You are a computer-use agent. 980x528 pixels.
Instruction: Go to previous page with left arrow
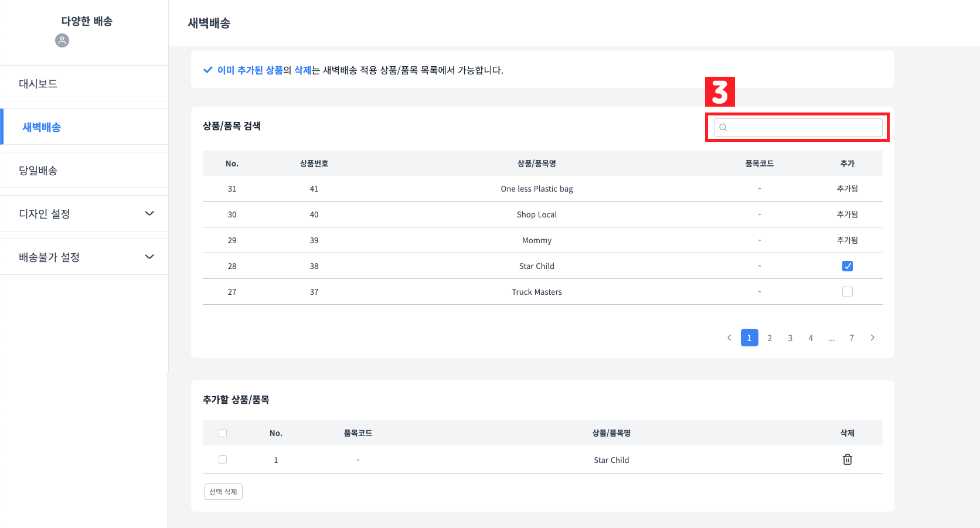[x=729, y=338]
